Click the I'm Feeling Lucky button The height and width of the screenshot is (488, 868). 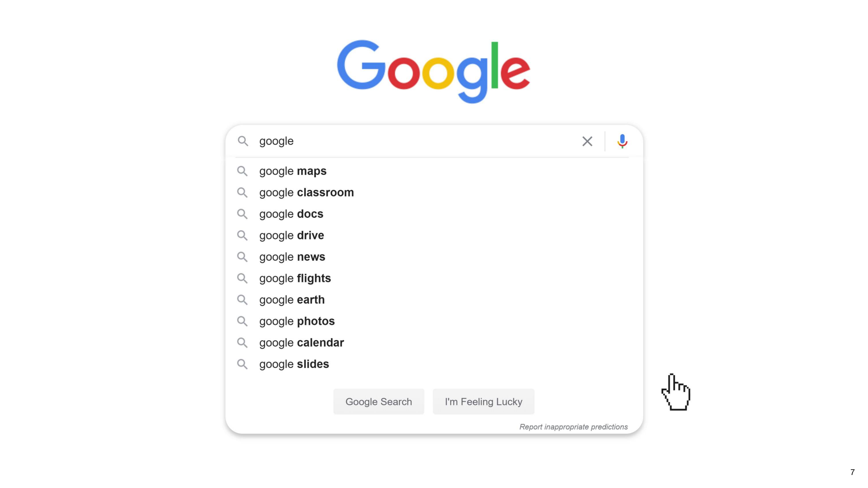[483, 401]
